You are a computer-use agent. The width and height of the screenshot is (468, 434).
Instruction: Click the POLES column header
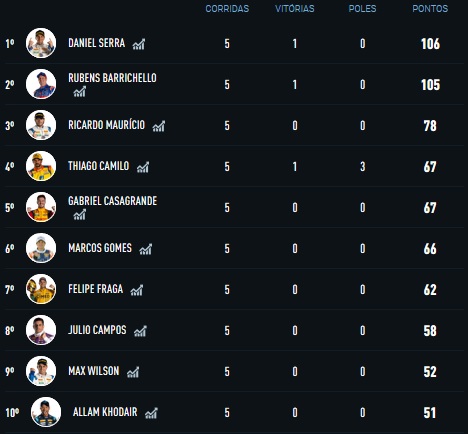coord(362,9)
